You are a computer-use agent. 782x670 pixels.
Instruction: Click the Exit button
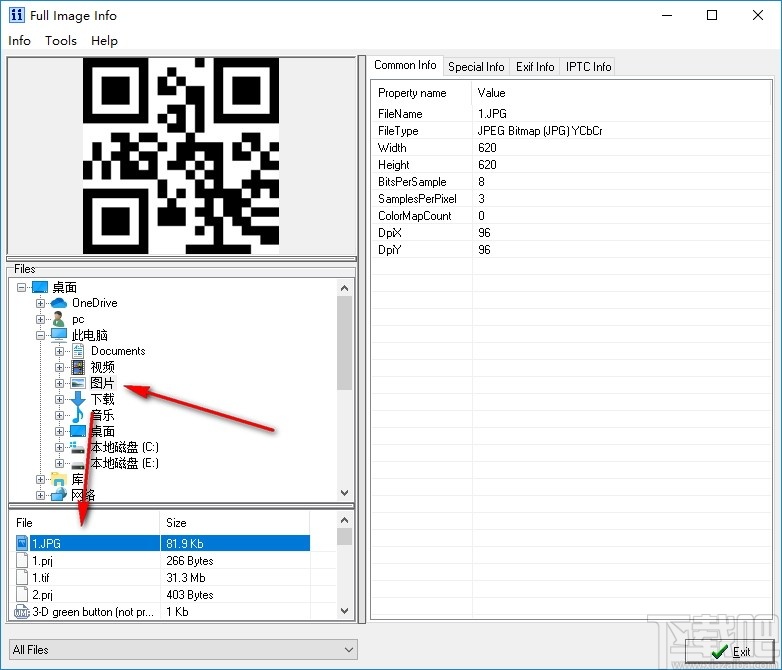pyautogui.click(x=731, y=652)
